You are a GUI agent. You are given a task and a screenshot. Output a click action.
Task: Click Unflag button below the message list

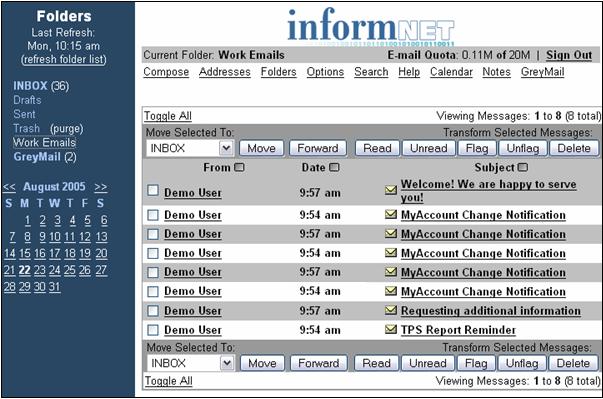tap(522, 363)
